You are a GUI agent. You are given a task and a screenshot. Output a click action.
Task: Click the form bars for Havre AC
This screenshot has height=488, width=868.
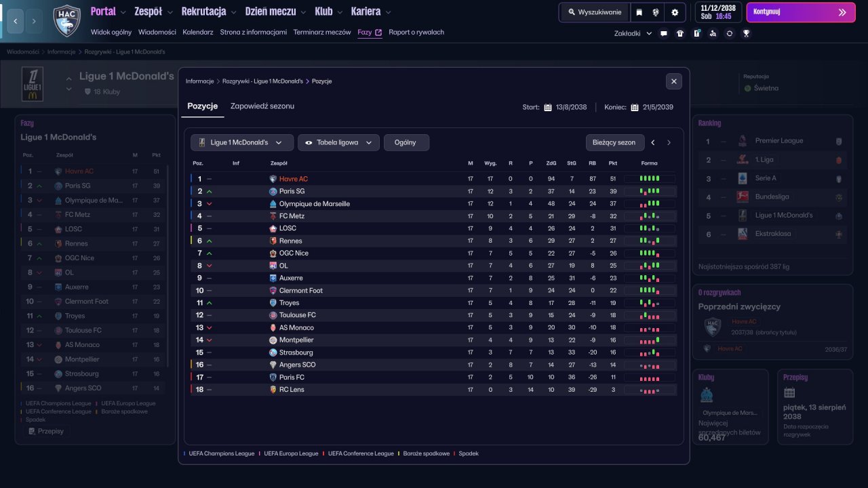tap(649, 179)
